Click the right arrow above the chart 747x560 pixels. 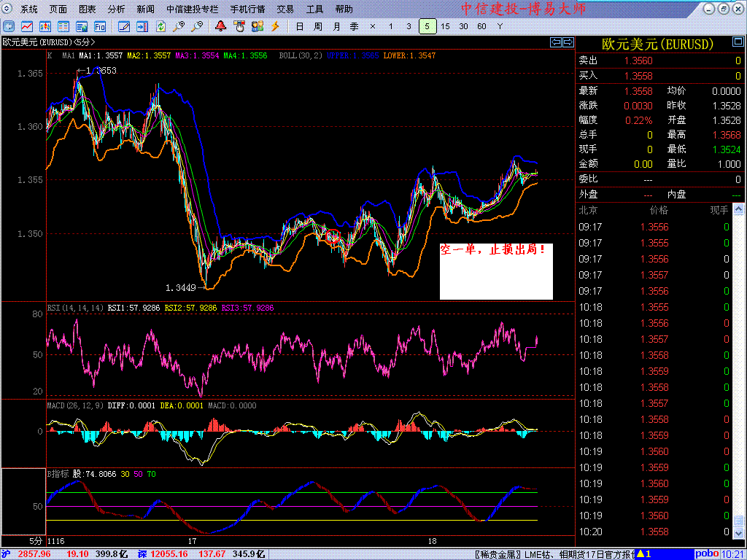568,42
